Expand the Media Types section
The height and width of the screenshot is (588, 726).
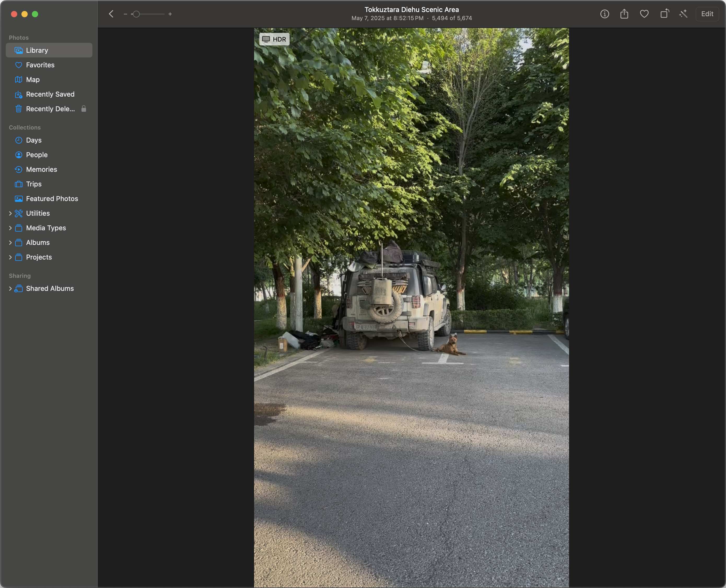click(10, 228)
